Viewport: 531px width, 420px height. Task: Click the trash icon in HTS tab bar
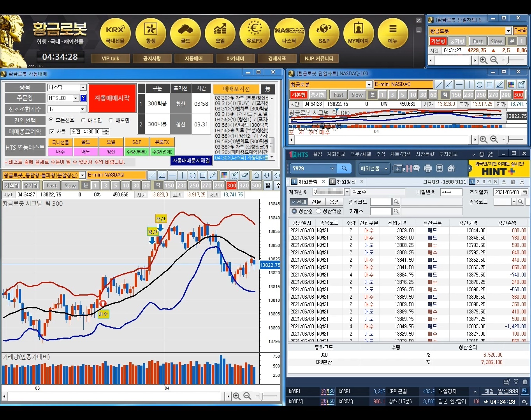pyautogui.click(x=513, y=182)
